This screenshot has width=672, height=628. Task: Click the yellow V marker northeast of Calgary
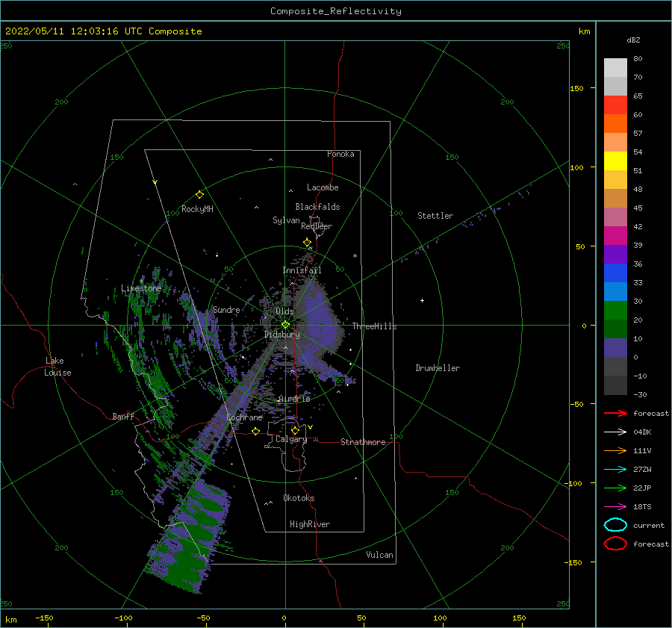point(311,427)
